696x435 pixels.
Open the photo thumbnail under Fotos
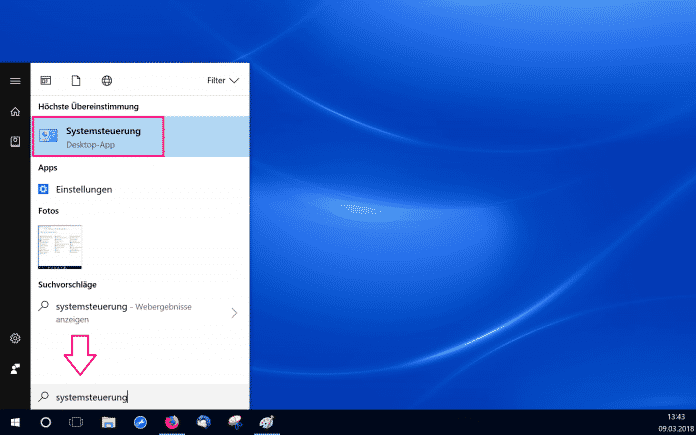point(60,247)
